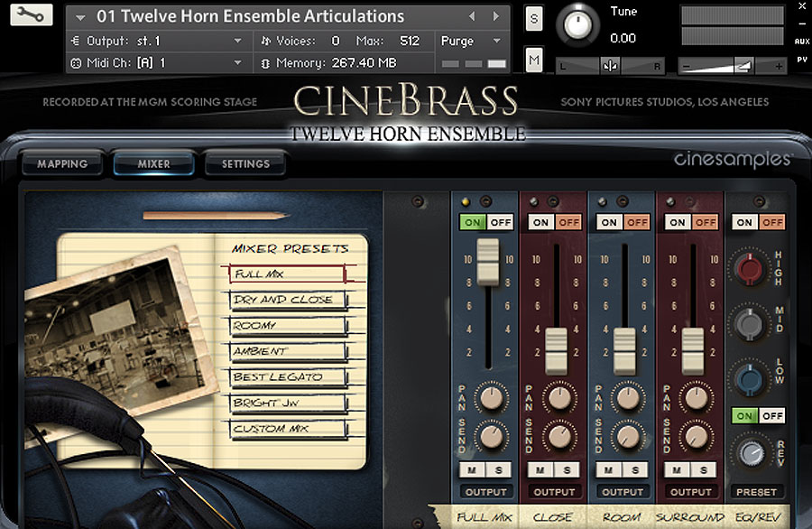Turn the EQ section ON
812x529 pixels.
(744, 222)
